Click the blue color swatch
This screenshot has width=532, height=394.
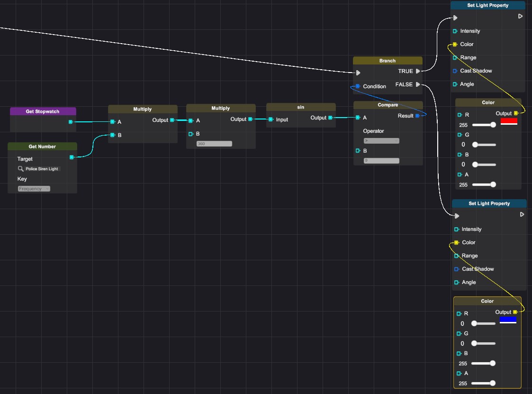pos(508,320)
